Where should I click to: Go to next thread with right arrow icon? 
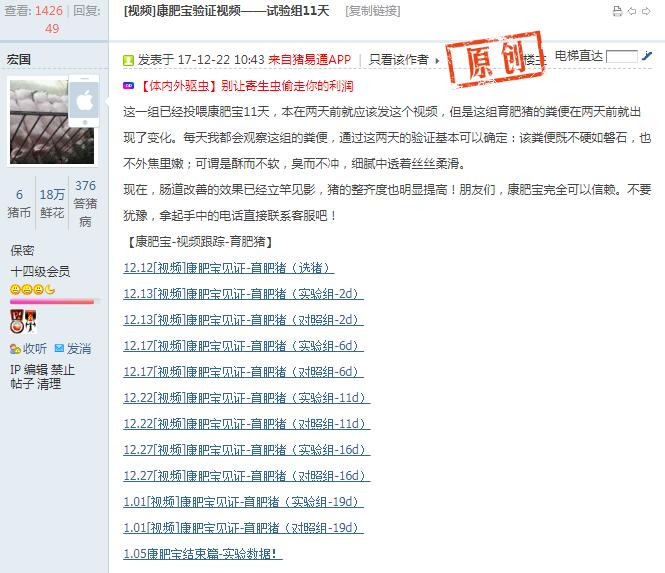pos(646,11)
